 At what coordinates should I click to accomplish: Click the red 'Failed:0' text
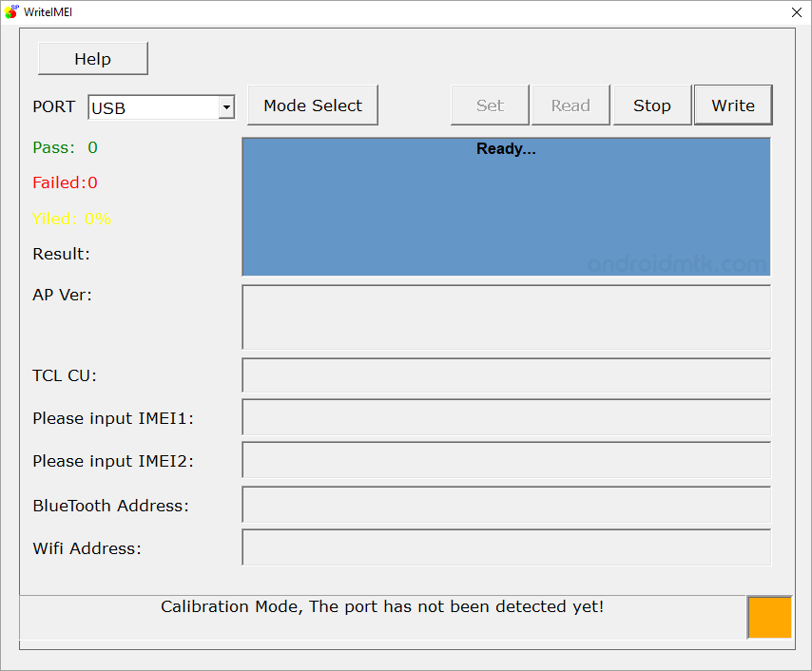click(x=65, y=182)
